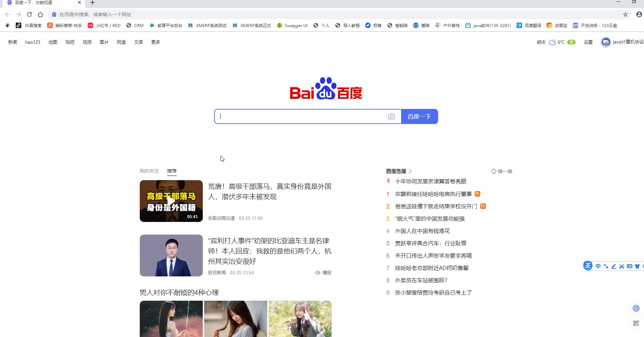Open the 百度翻译 bookmark
This screenshot has height=337, width=644.
(529, 25)
